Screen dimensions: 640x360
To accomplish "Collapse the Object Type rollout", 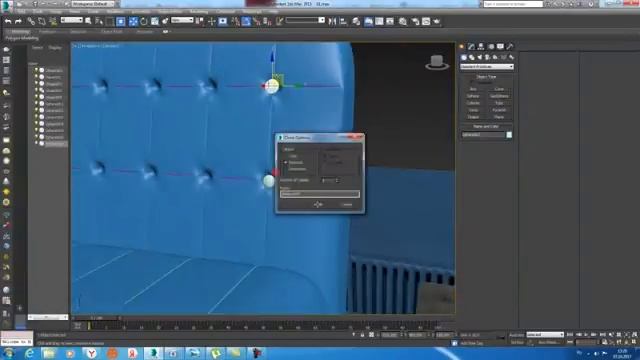I will pos(486,77).
